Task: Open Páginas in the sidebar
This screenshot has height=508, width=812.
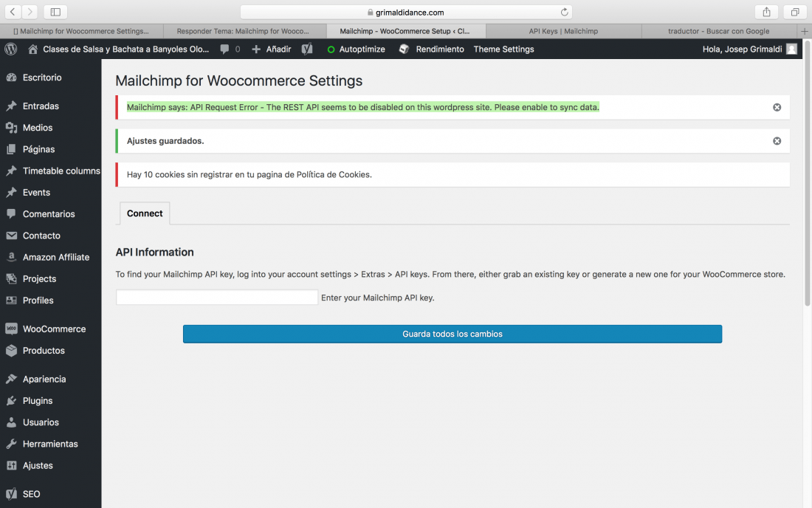Action: [38, 150]
